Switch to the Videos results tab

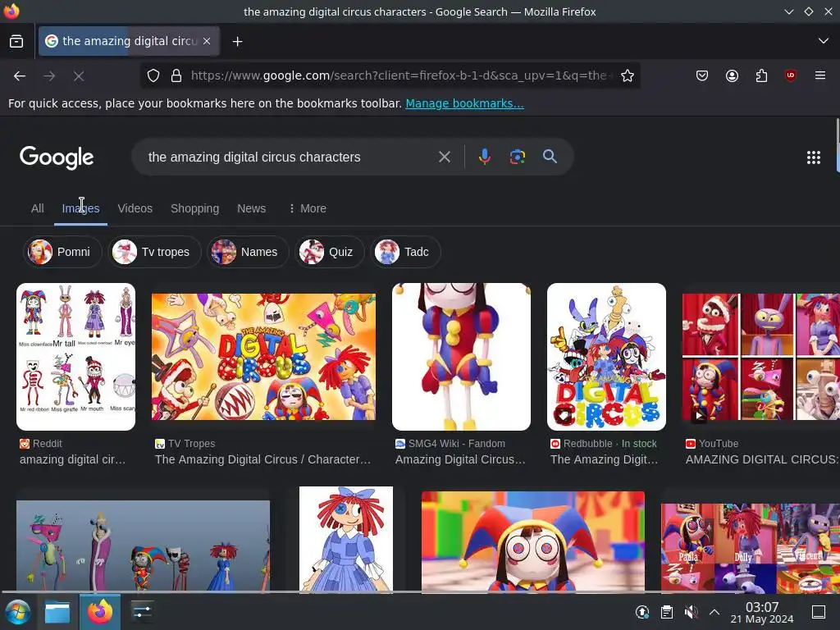click(135, 208)
